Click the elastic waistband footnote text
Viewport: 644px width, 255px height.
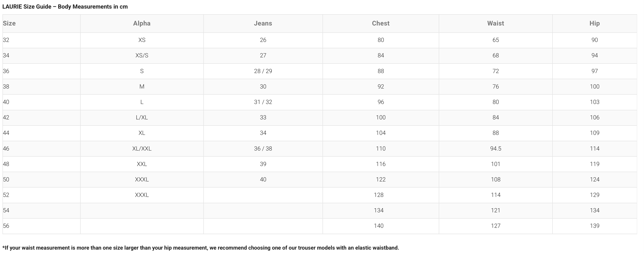click(x=201, y=248)
